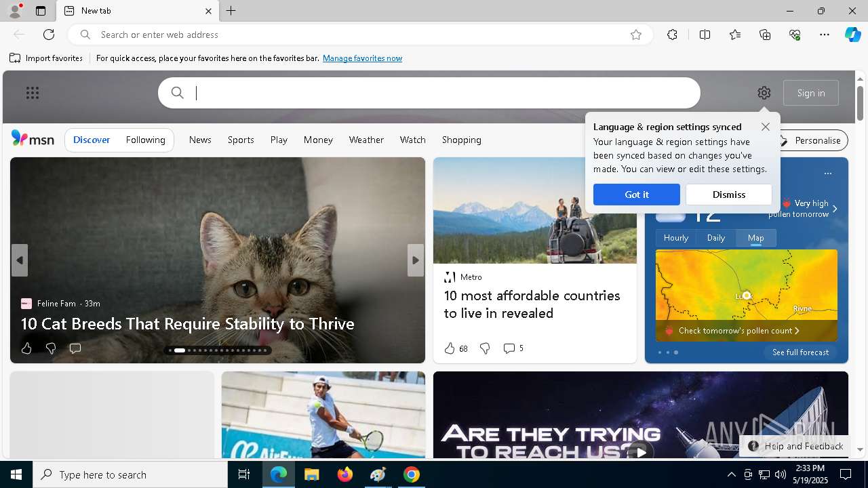Open the 10 Cat Breeds headline
The image size is (868, 488).
coord(188,323)
